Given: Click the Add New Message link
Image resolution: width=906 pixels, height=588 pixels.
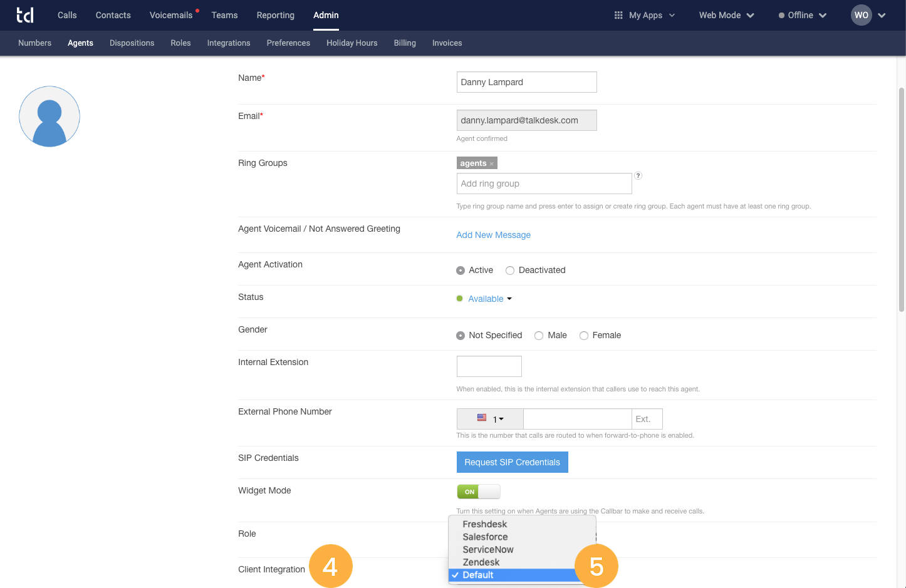Looking at the screenshot, I should coord(493,235).
